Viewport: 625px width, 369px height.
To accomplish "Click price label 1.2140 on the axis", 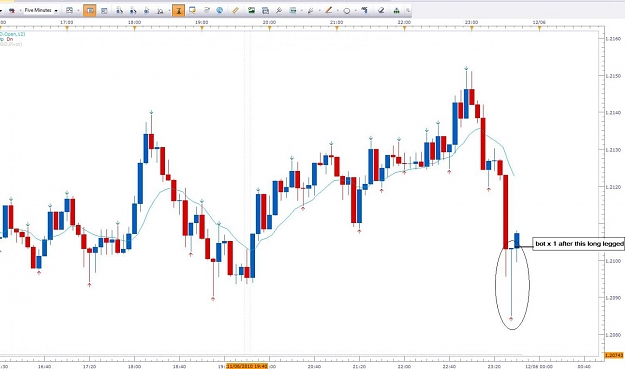I will coord(613,113).
